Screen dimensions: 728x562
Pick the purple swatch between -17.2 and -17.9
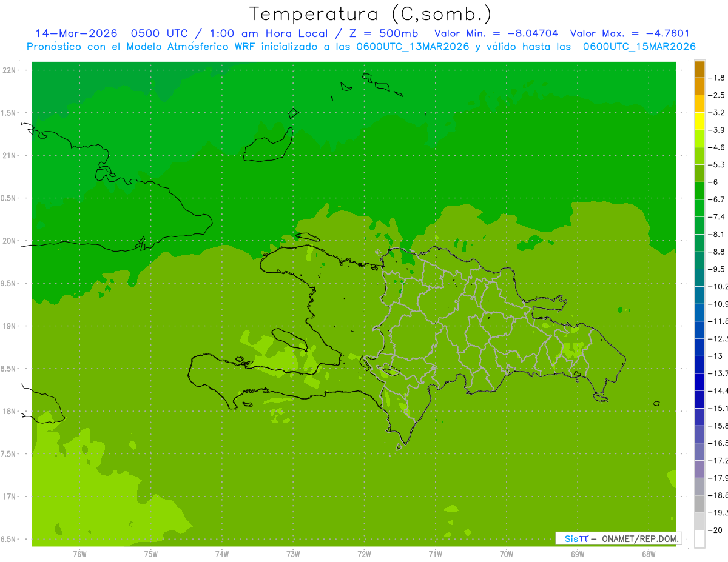(x=699, y=469)
